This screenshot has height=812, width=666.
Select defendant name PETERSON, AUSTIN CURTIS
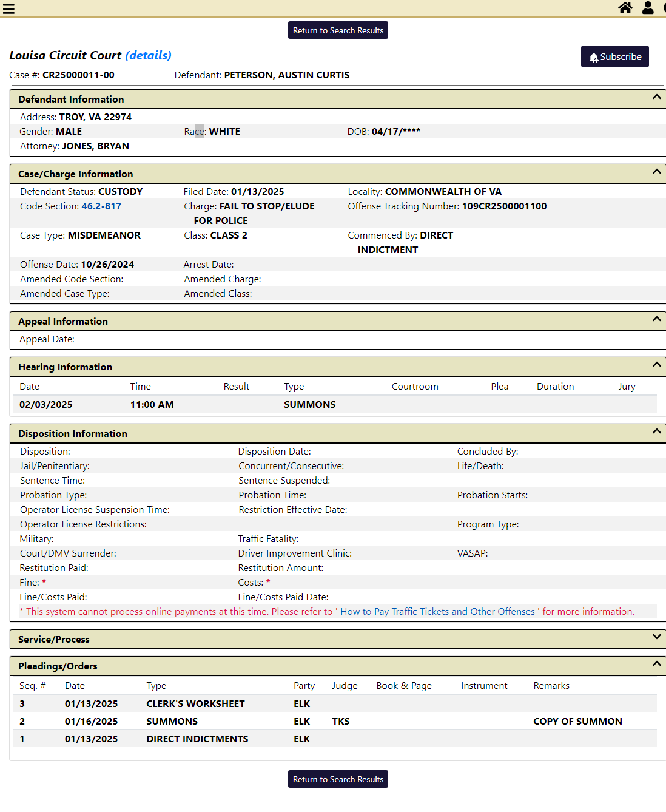coord(287,75)
